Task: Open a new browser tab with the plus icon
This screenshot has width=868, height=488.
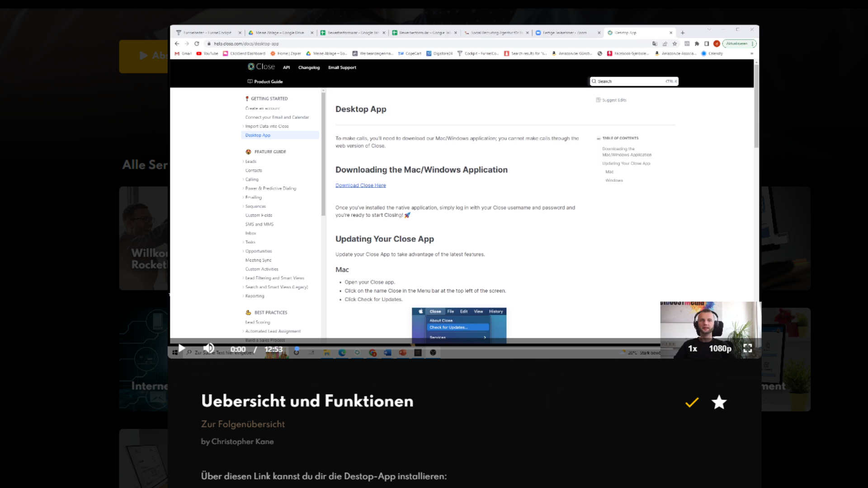Action: click(683, 33)
